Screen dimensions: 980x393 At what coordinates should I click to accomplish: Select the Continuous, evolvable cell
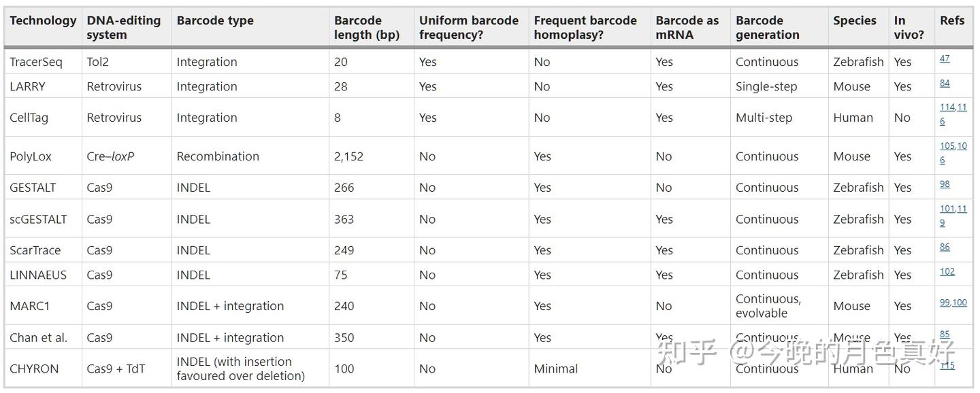tap(768, 306)
